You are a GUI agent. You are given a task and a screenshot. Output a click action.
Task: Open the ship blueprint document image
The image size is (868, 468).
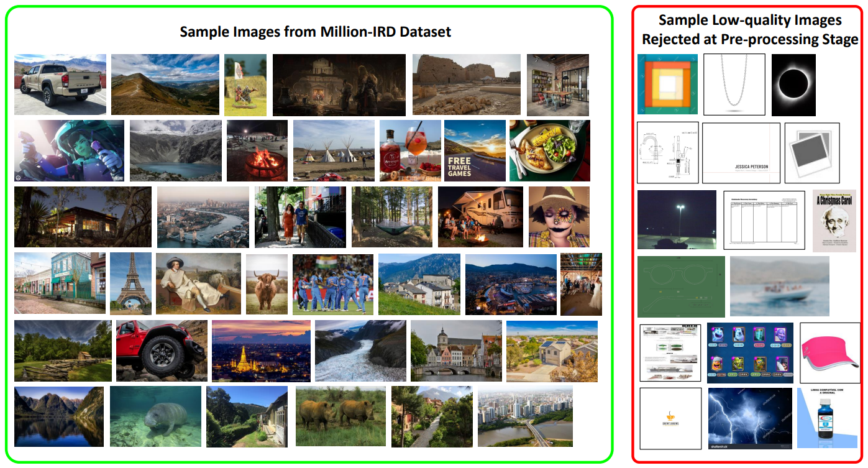(x=670, y=352)
